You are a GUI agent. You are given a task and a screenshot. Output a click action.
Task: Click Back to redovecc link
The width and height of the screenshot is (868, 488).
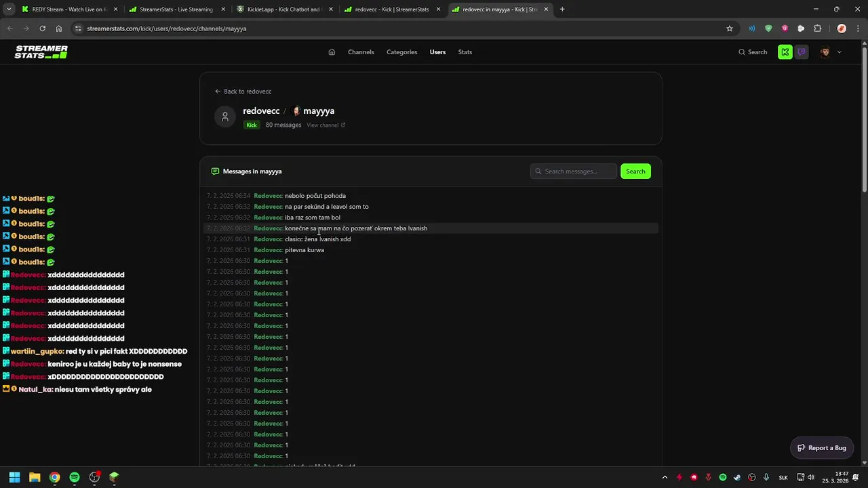click(243, 91)
